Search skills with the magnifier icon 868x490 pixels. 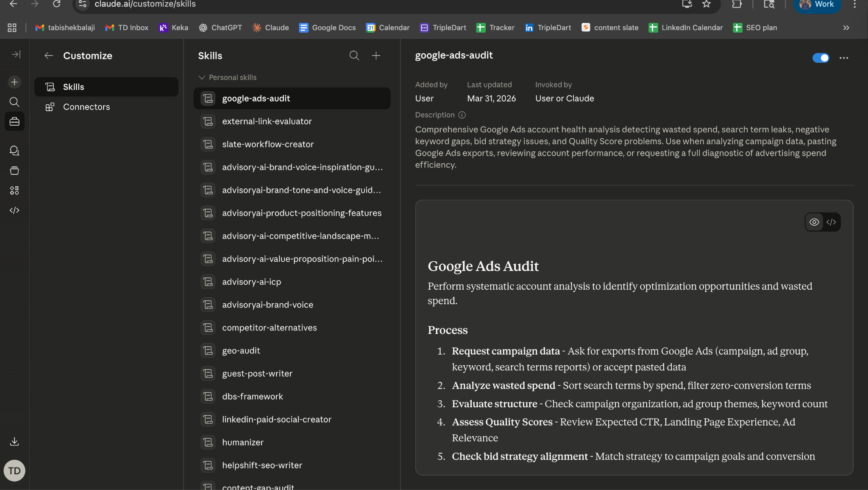click(x=354, y=56)
